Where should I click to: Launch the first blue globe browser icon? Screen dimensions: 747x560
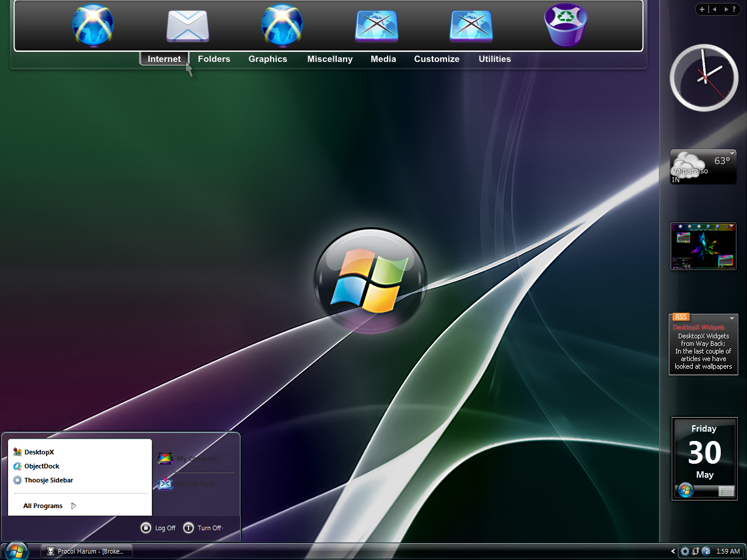93,25
